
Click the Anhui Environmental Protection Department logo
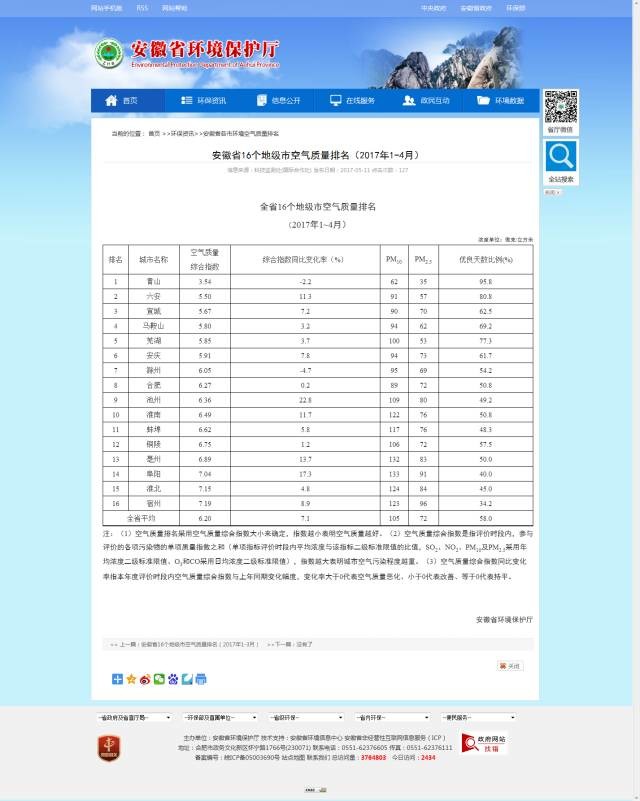click(110, 53)
